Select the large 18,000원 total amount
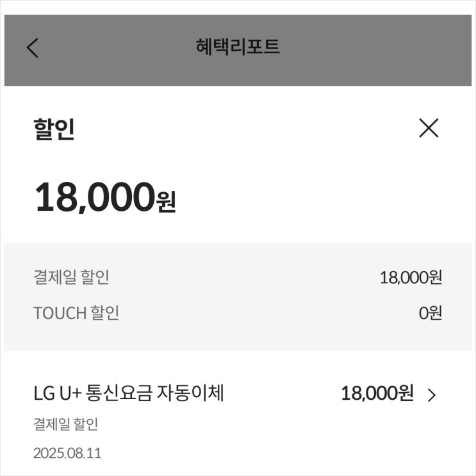476x476 pixels. (95, 197)
